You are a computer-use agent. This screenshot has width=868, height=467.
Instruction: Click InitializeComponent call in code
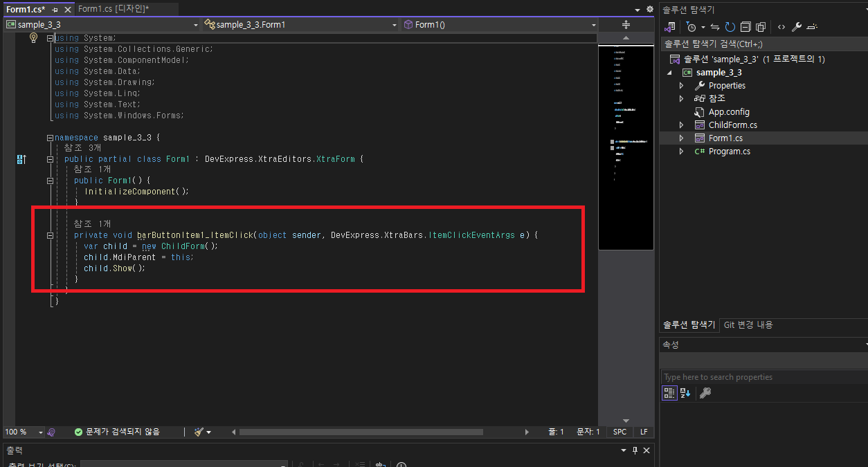128,192
